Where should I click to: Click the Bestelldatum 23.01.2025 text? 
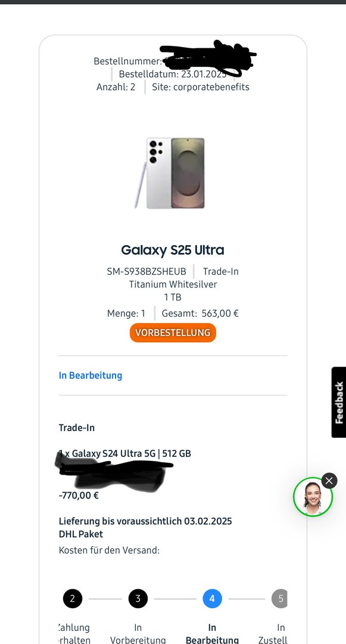(173, 74)
